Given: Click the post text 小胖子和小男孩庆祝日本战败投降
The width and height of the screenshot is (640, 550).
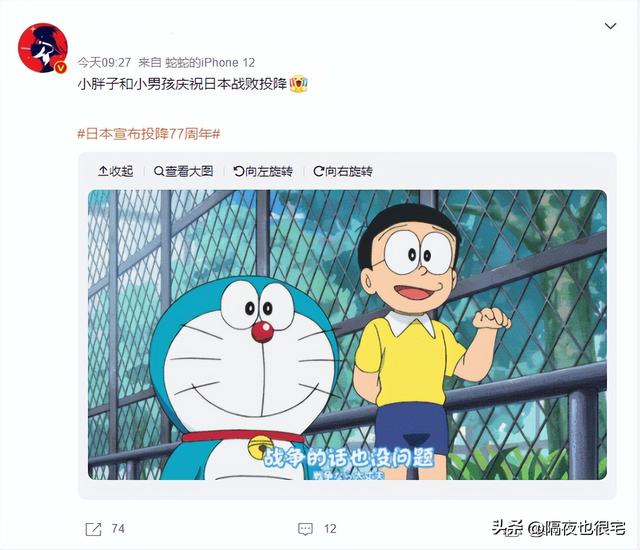Looking at the screenshot, I should pyautogui.click(x=182, y=84).
